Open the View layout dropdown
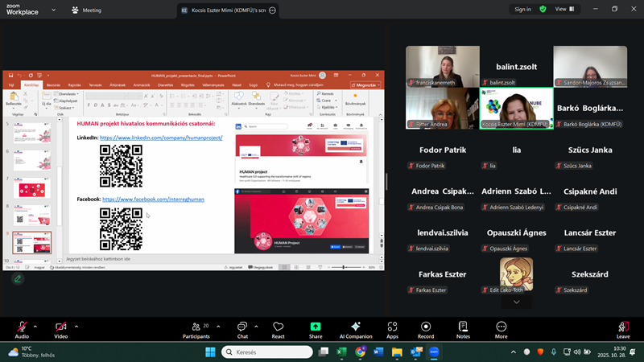Viewport: 644px width, 362px height. pos(564,10)
